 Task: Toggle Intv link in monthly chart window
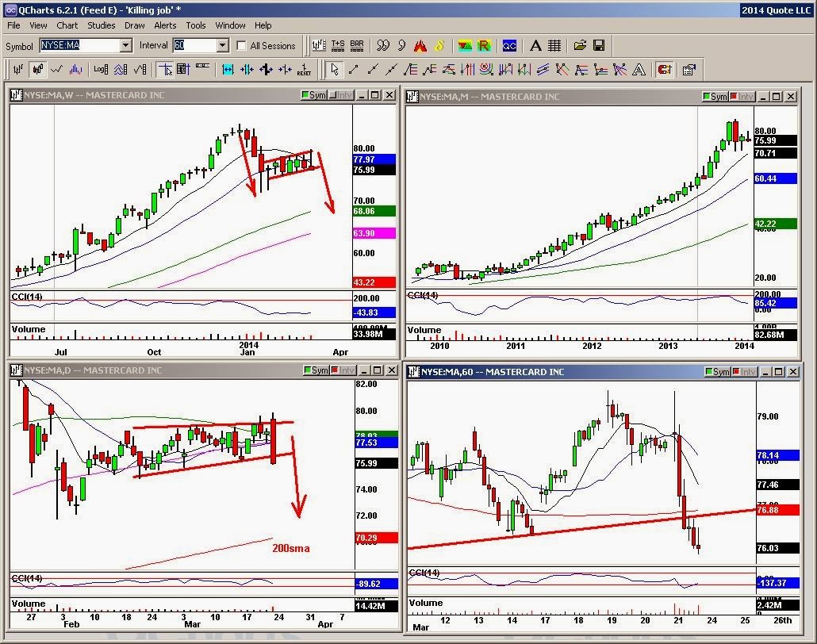click(742, 97)
